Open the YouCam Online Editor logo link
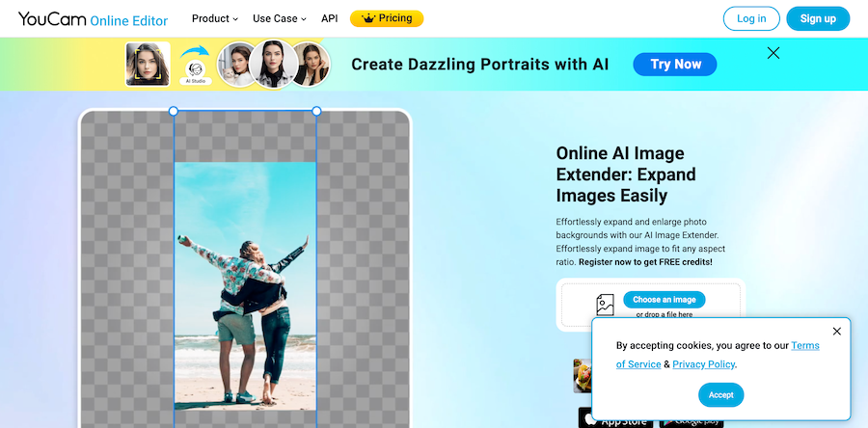Screen dimensions: 868x428 (x=93, y=19)
